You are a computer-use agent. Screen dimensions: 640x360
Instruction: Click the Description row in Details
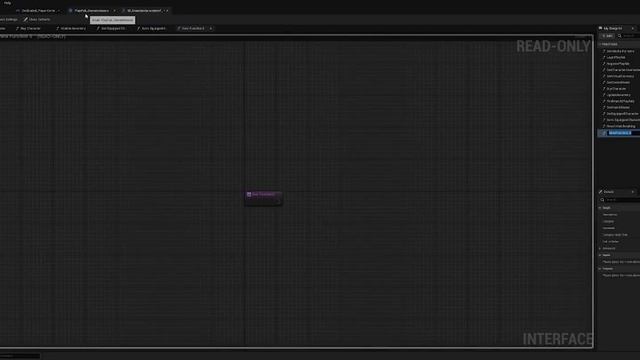click(x=620, y=215)
